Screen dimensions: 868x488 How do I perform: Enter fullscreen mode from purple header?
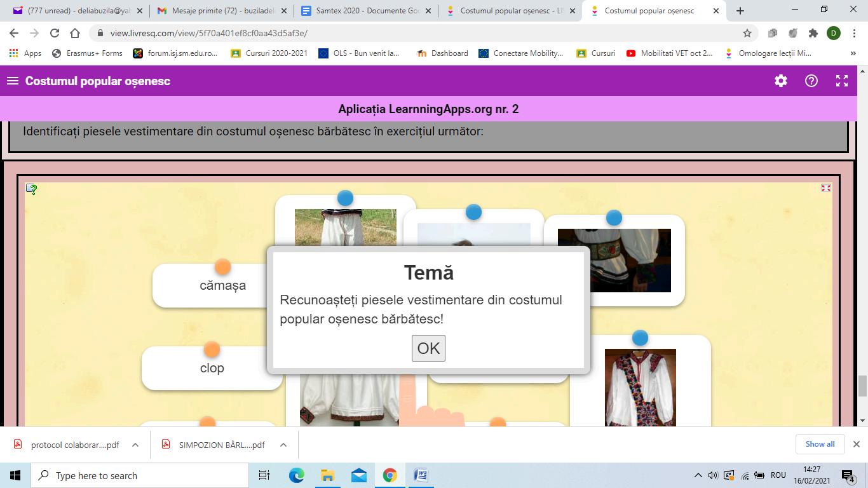[842, 81]
